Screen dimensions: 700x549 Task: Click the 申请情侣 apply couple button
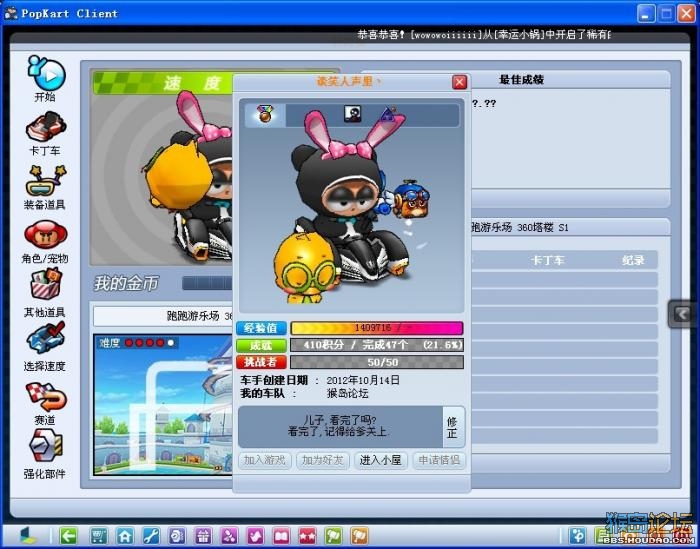439,460
